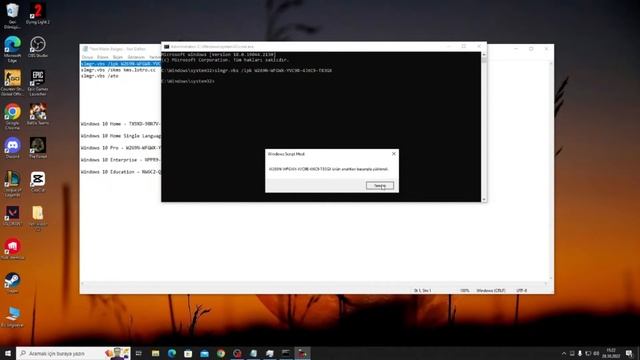Click the 100% zoom status entry

tap(464, 290)
